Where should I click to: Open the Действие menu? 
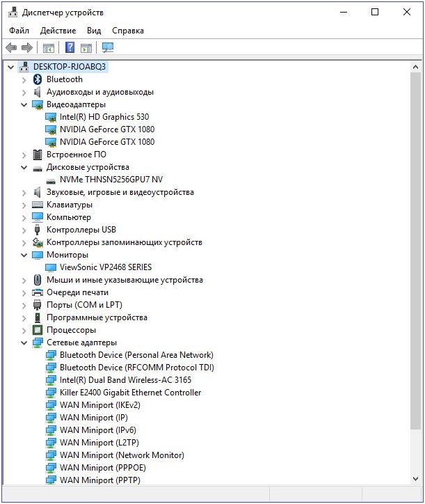tap(58, 31)
